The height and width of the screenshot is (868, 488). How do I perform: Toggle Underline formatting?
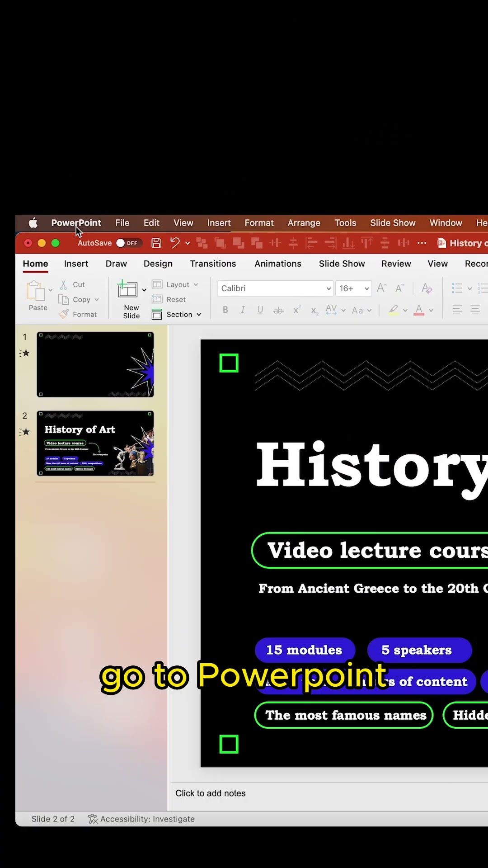click(260, 310)
